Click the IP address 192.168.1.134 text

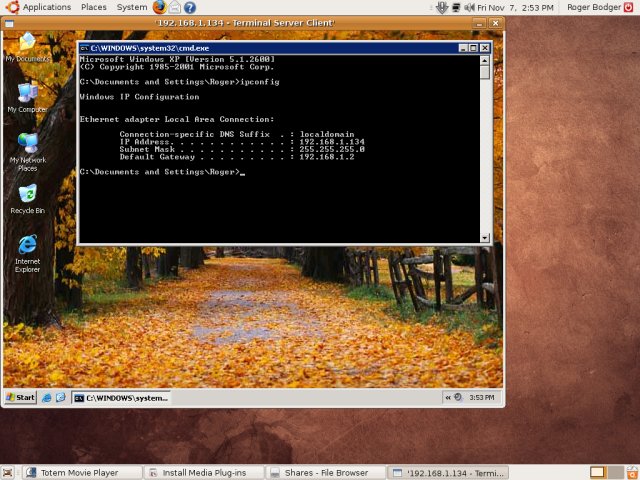point(332,142)
